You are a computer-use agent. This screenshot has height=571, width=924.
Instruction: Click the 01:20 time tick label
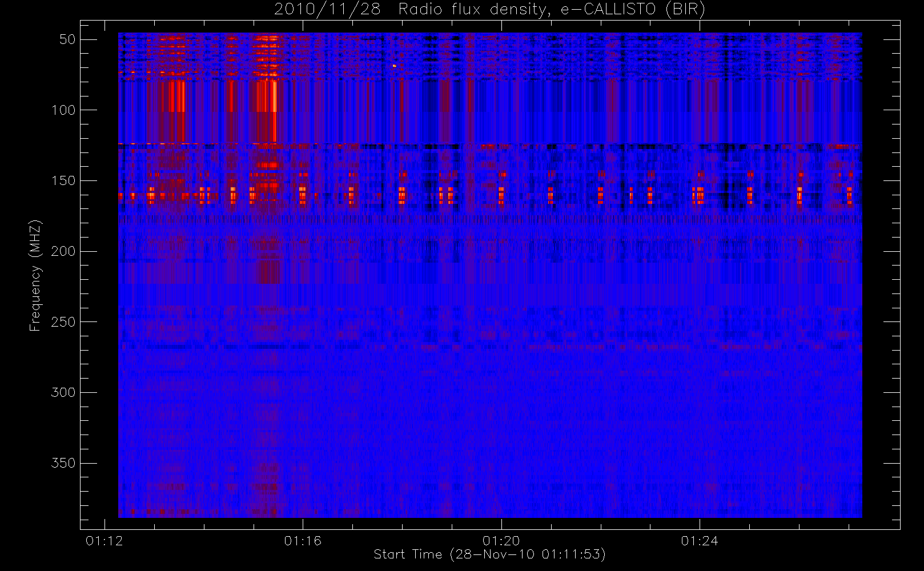[x=501, y=541]
